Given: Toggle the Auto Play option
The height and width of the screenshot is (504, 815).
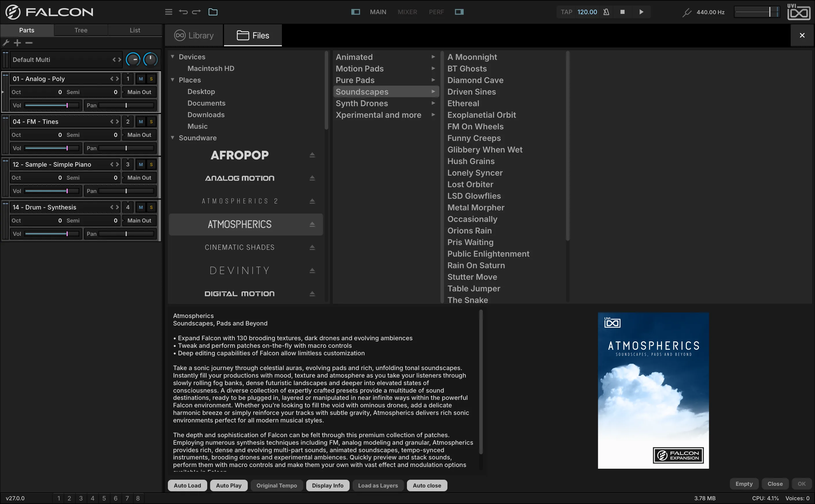Looking at the screenshot, I should (x=229, y=485).
